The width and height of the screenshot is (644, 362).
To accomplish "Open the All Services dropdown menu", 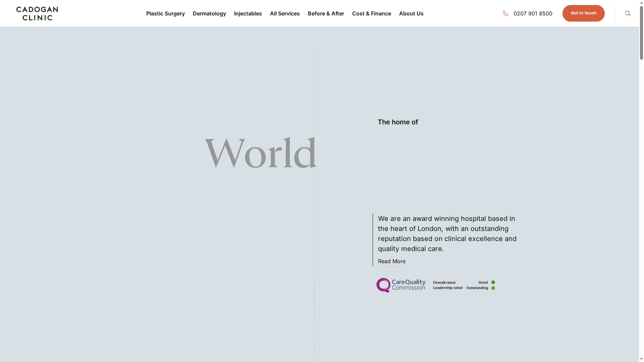I will (285, 13).
